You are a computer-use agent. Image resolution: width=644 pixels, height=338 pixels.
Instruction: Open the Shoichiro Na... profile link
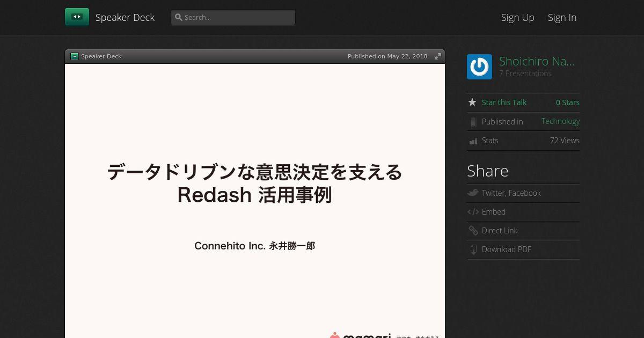point(537,61)
